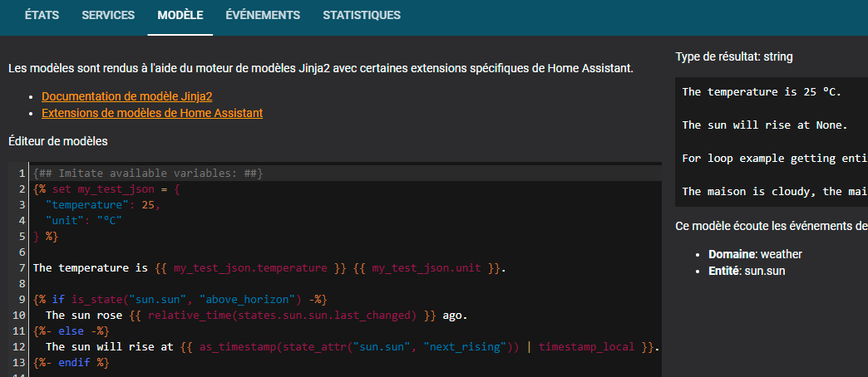Select the MODÈLE tab

pyautogui.click(x=180, y=15)
